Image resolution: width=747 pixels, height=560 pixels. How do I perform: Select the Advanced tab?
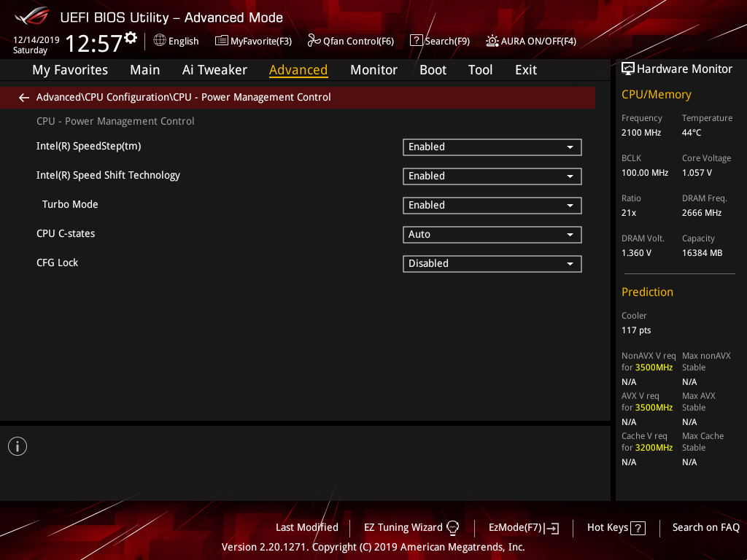(x=298, y=70)
